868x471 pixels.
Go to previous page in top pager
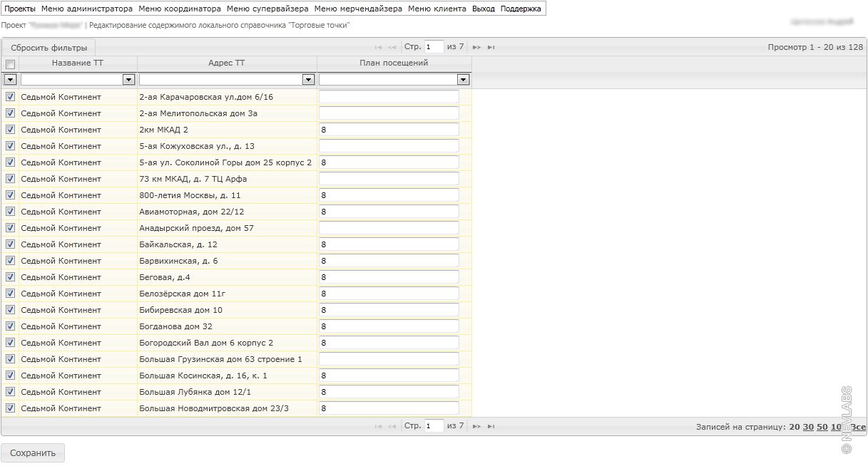[x=392, y=47]
